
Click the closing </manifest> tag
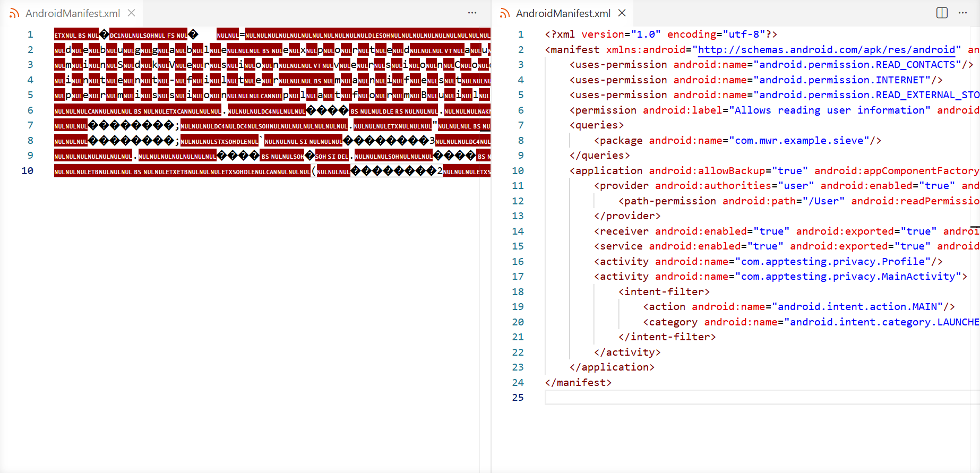578,382
